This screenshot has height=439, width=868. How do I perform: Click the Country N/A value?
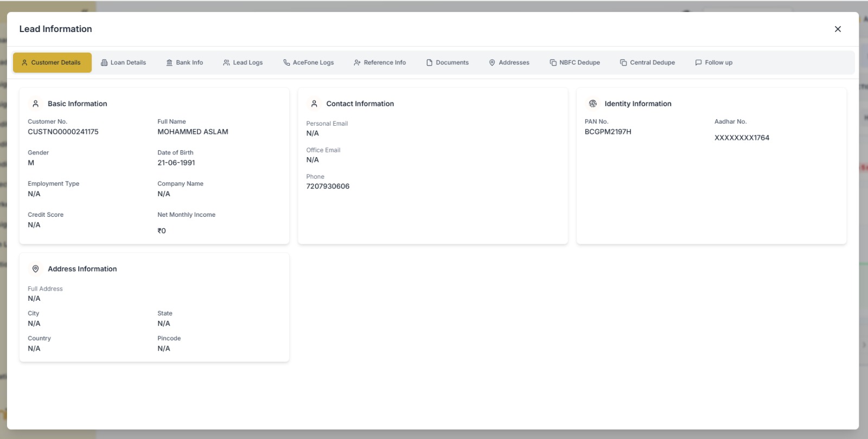[34, 348]
